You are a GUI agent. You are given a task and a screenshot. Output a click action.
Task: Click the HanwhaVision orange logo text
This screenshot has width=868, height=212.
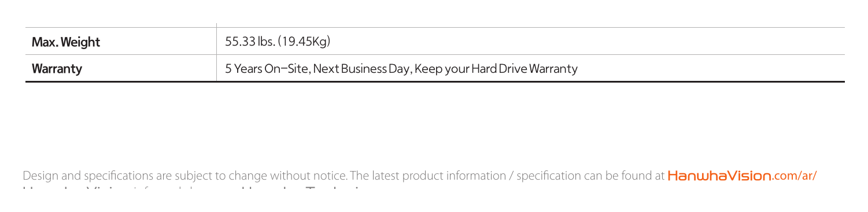click(x=720, y=175)
